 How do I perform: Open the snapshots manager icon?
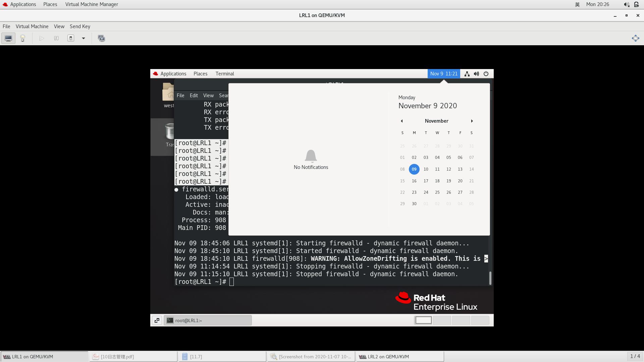click(101, 38)
